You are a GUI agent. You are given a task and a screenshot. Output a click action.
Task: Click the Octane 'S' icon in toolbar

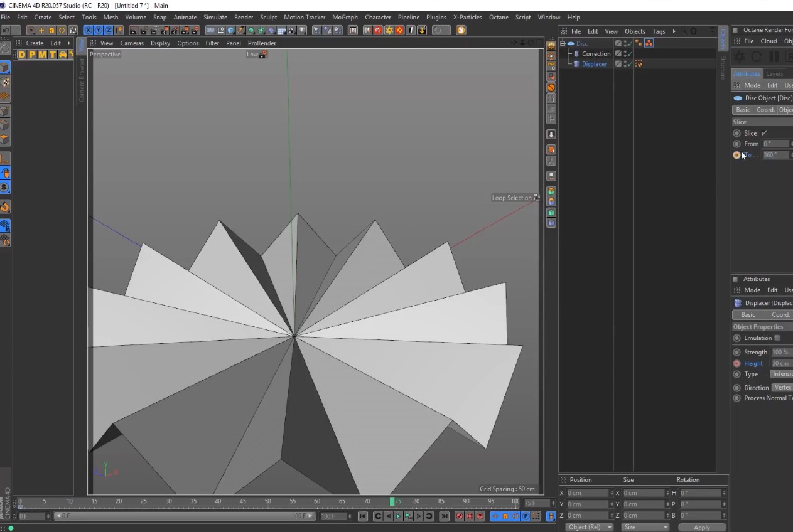tap(461, 30)
